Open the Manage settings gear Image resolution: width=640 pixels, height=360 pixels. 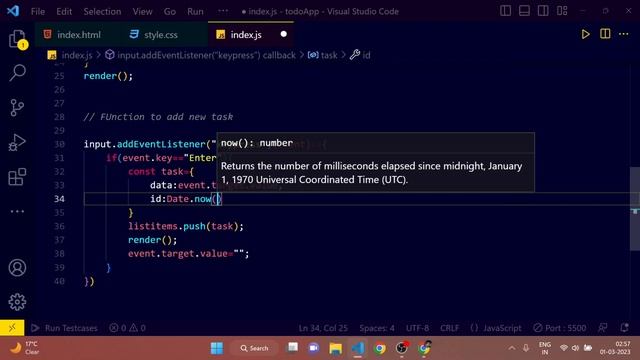click(x=17, y=302)
